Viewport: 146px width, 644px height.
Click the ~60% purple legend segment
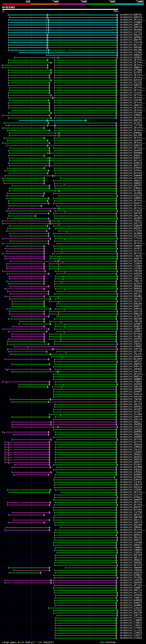[73, 4]
